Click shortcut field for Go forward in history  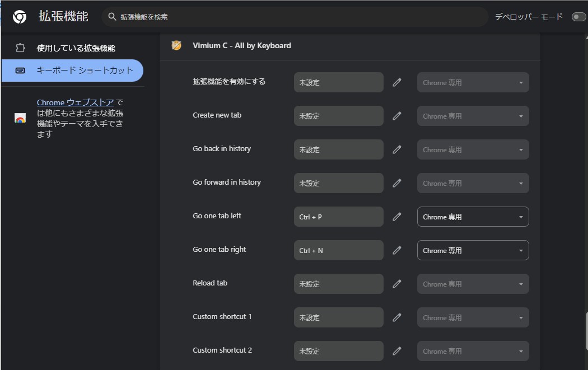(x=339, y=183)
